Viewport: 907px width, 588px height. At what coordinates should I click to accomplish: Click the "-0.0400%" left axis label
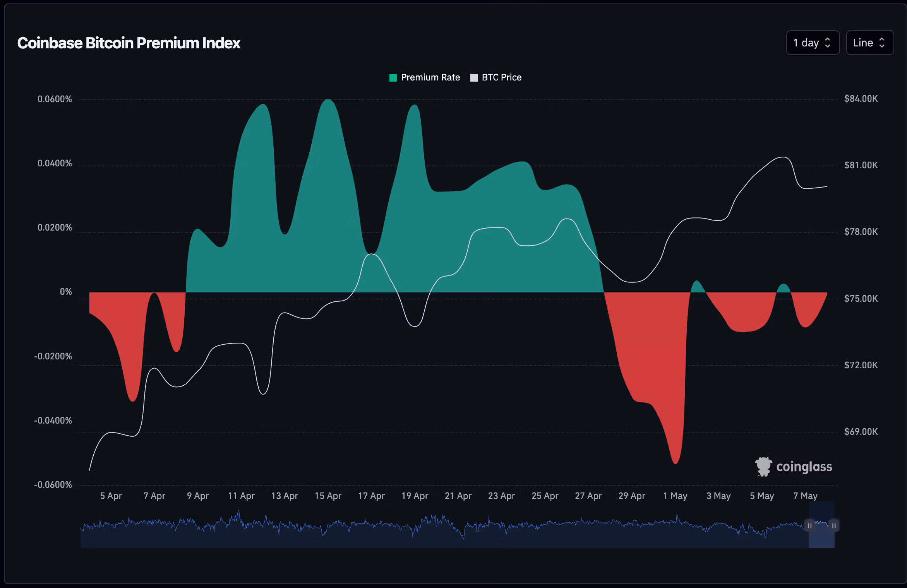[53, 420]
